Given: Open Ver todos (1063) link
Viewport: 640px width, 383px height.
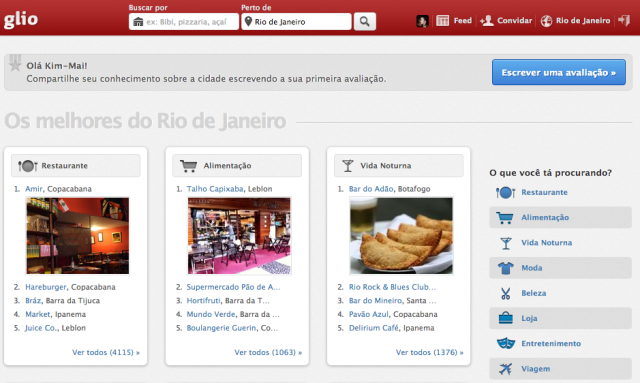Looking at the screenshot, I should pyautogui.click(x=268, y=352).
